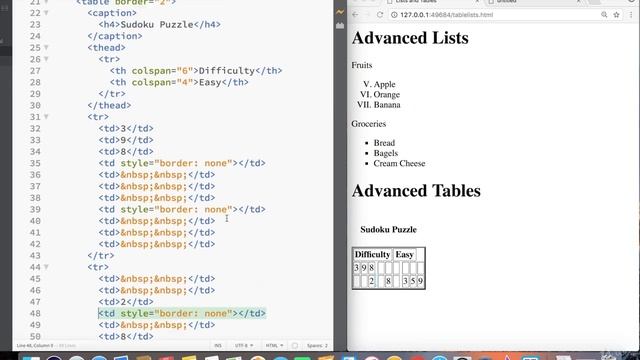
Task: Click the <td>2</td> code on line 47
Action: point(126,302)
